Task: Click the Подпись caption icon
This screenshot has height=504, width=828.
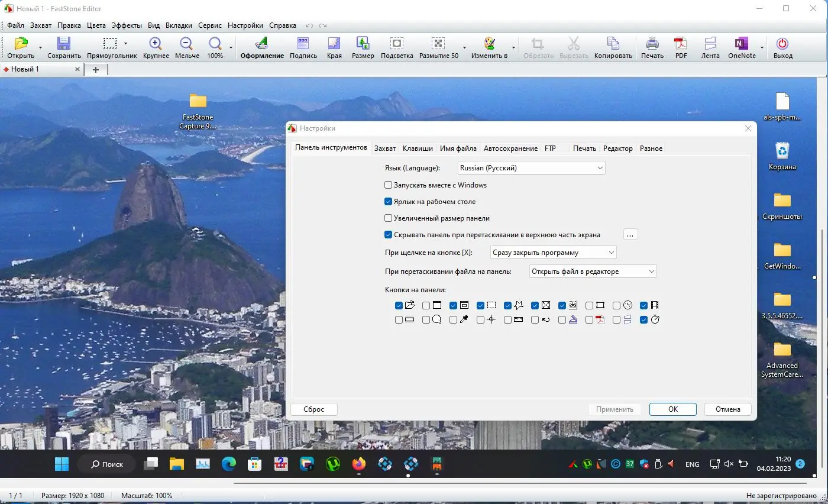Action: tap(303, 45)
